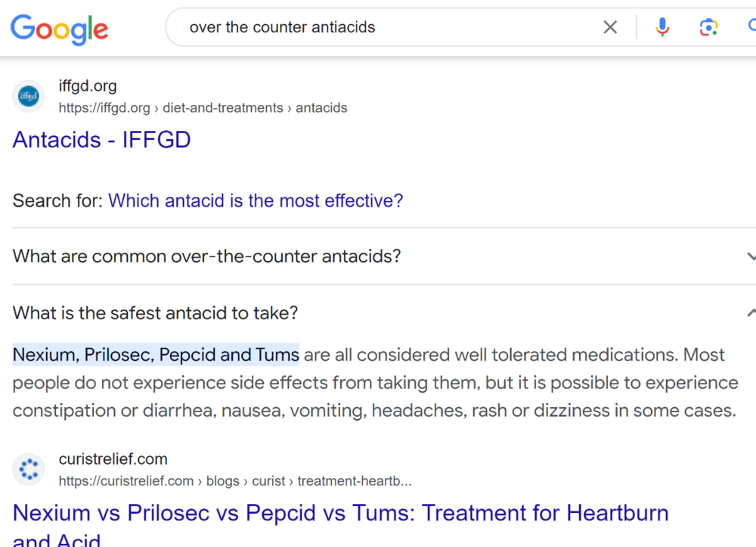Click the iffgd.org diet-and-treatments breadcrumb URL
The height and width of the screenshot is (547, 756).
(x=203, y=108)
